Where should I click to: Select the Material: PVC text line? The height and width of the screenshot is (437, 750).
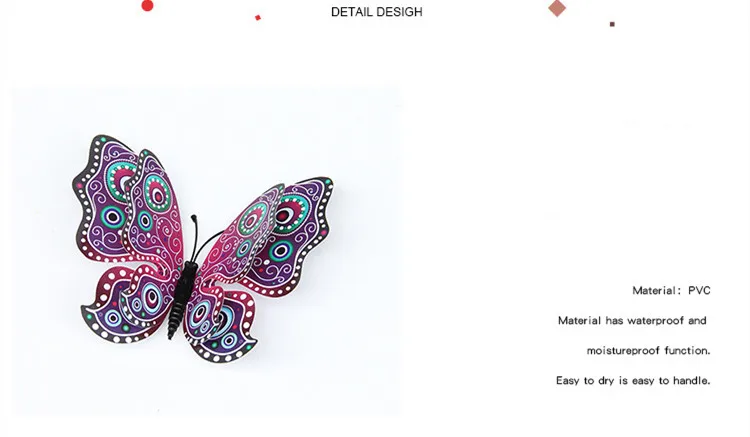(x=671, y=291)
